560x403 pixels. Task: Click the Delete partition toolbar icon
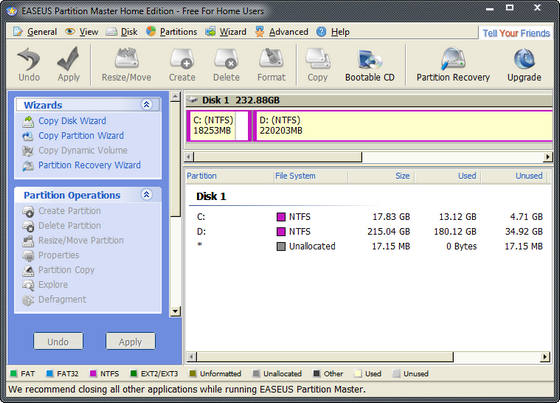pos(226,59)
